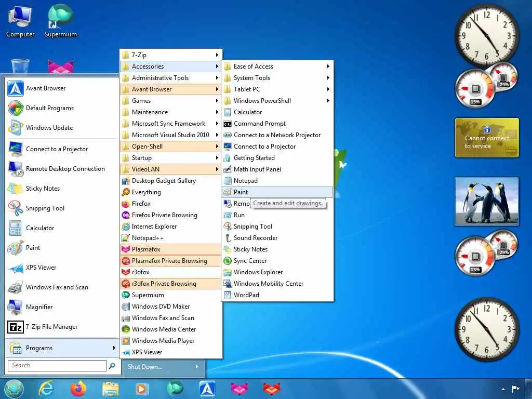
Task: Open Computer desktop icon
Action: pos(20,21)
